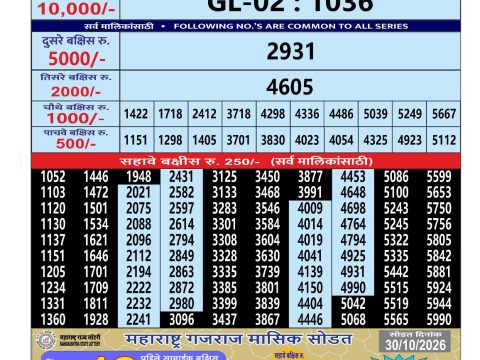
Task: Select fourth prize number 3718
Action: [239, 114]
